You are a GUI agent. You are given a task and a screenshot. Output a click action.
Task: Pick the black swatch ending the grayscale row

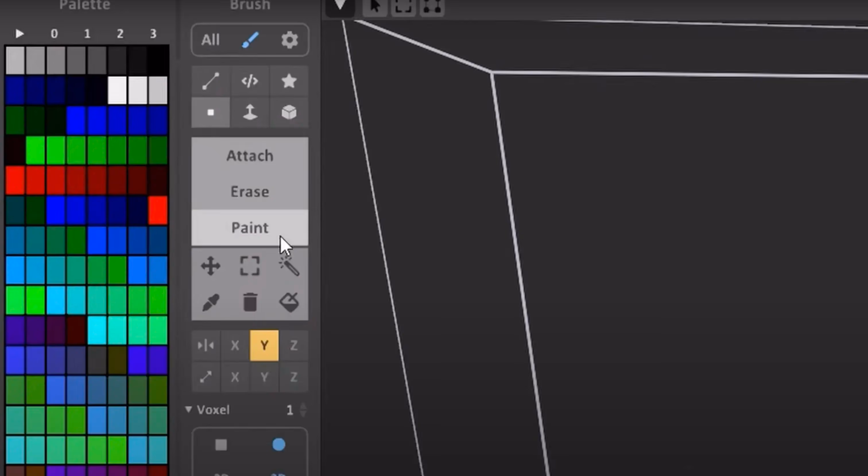[x=158, y=60]
